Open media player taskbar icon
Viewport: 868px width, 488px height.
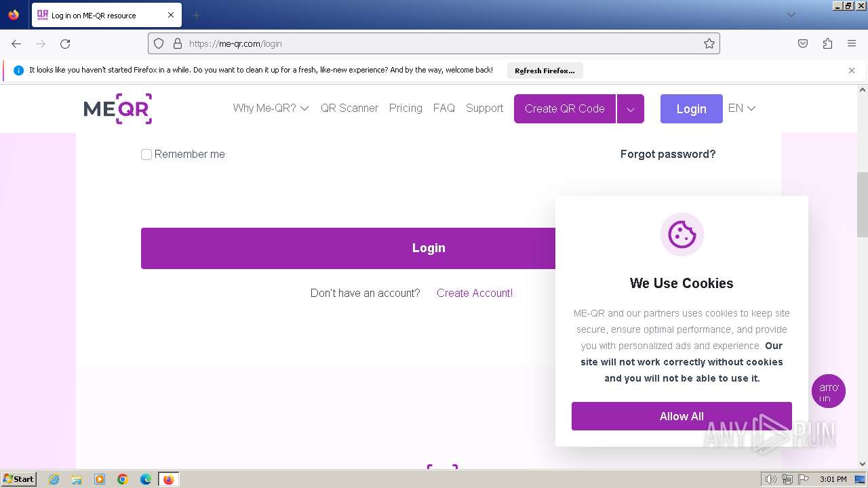(x=100, y=479)
